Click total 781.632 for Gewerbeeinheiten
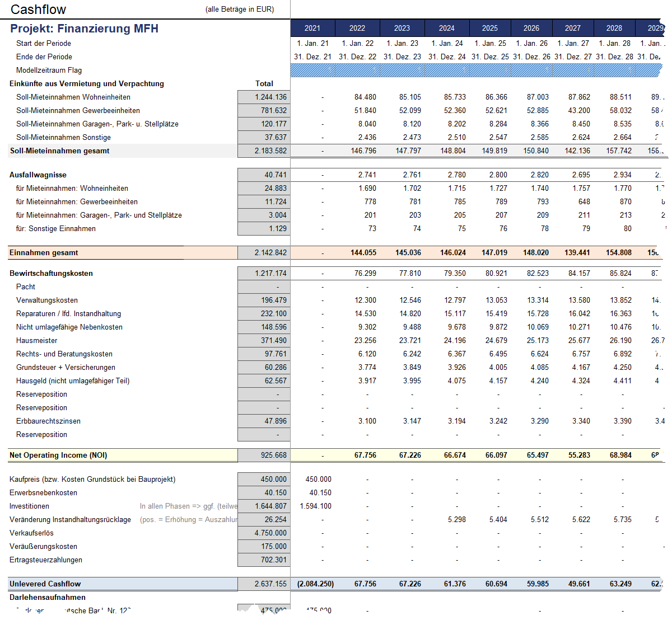This screenshot has width=672, height=620. pos(264,110)
